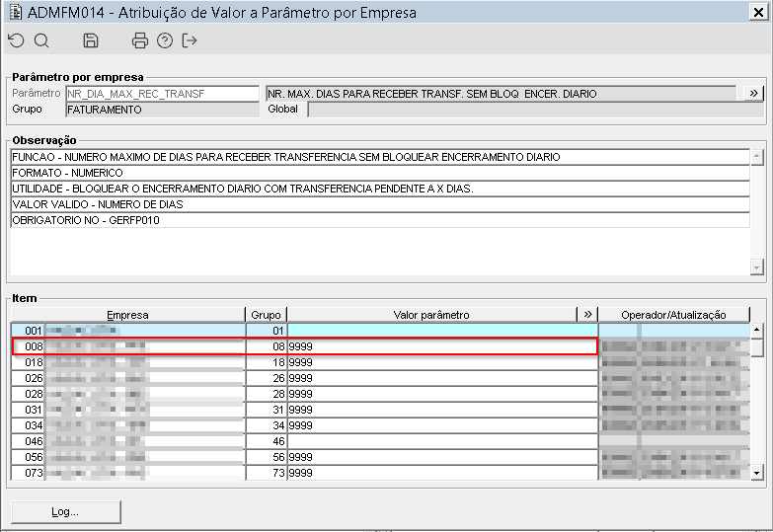Click the magnifier search toolbar icon

pos(41,40)
